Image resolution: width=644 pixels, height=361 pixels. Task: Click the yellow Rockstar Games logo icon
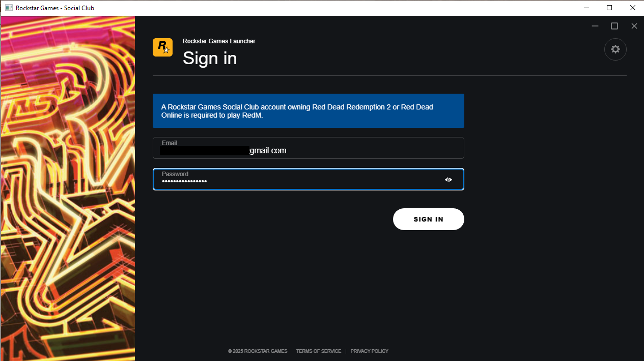(x=162, y=47)
